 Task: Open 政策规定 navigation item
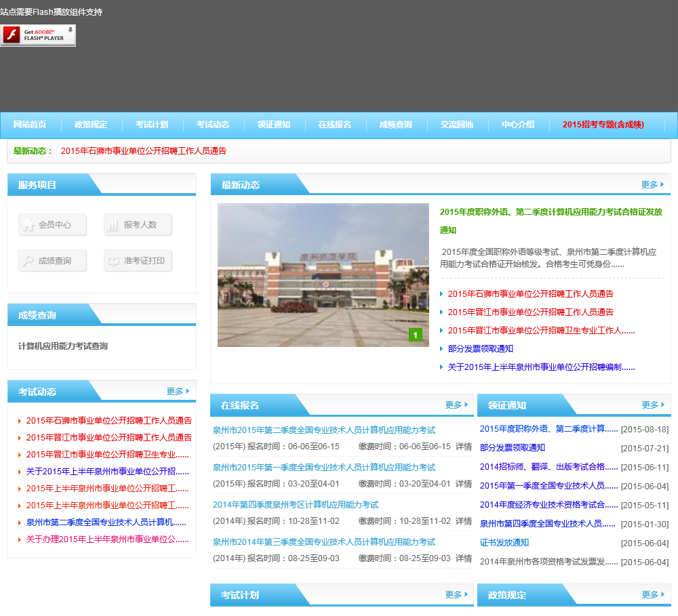click(x=90, y=125)
